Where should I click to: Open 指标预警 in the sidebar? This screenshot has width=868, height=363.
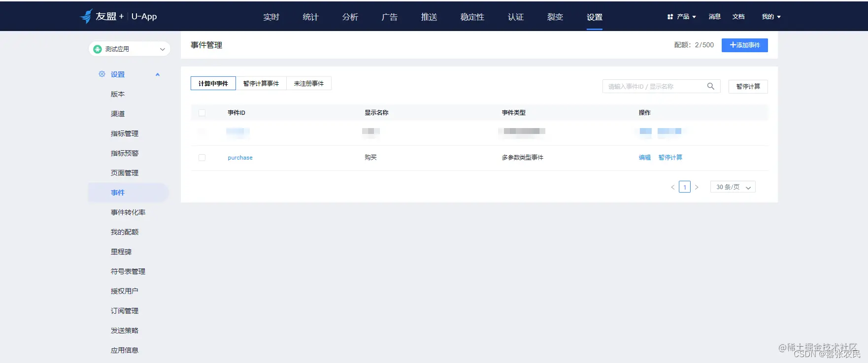(125, 153)
